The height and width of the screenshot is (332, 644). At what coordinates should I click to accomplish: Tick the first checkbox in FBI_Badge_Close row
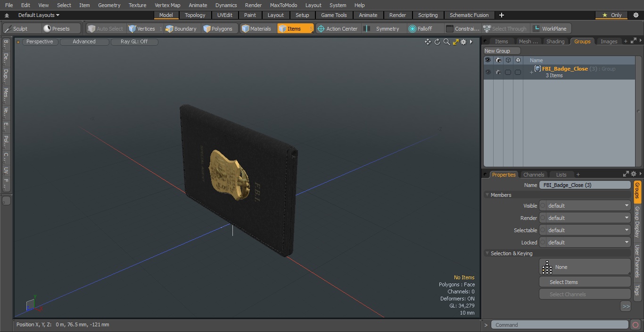pyautogui.click(x=508, y=72)
